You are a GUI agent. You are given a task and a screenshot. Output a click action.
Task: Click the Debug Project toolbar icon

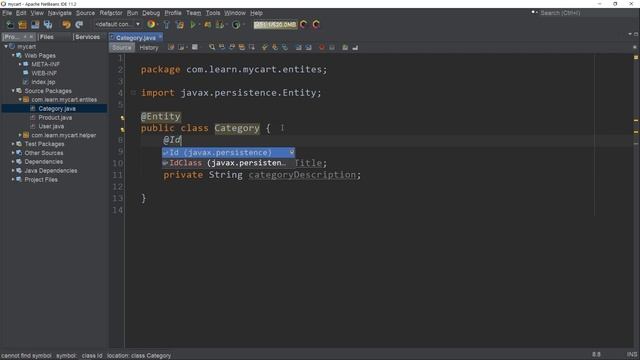[207, 24]
